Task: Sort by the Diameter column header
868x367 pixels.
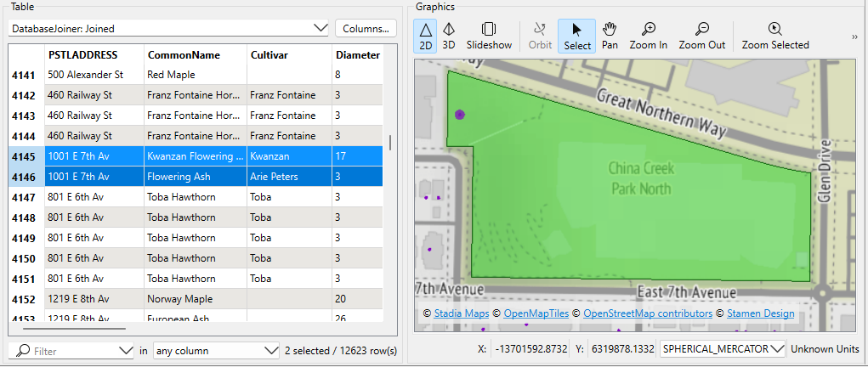Action: (357, 55)
